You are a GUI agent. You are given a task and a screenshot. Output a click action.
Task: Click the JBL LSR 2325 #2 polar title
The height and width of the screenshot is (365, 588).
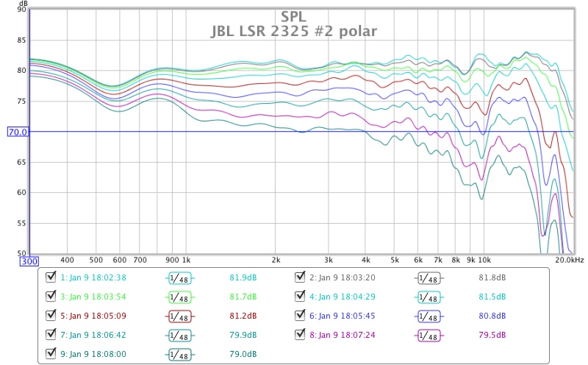pyautogui.click(x=293, y=31)
